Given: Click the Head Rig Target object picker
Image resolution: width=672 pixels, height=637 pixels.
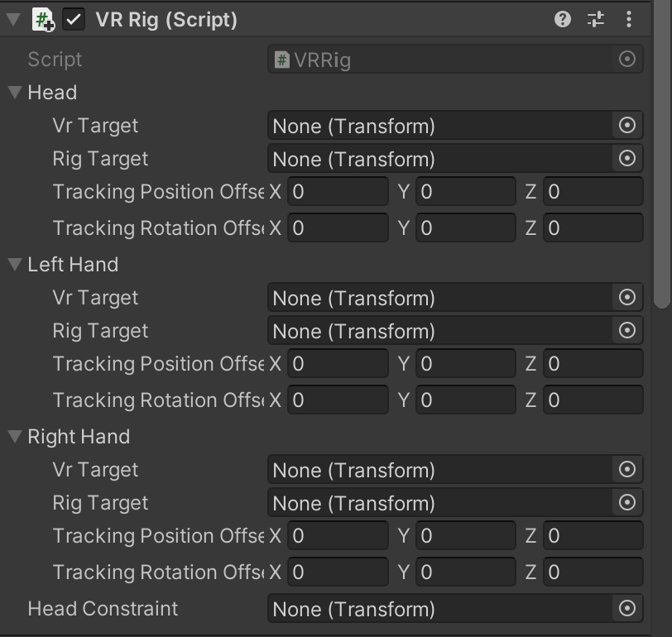Looking at the screenshot, I should click(x=627, y=159).
